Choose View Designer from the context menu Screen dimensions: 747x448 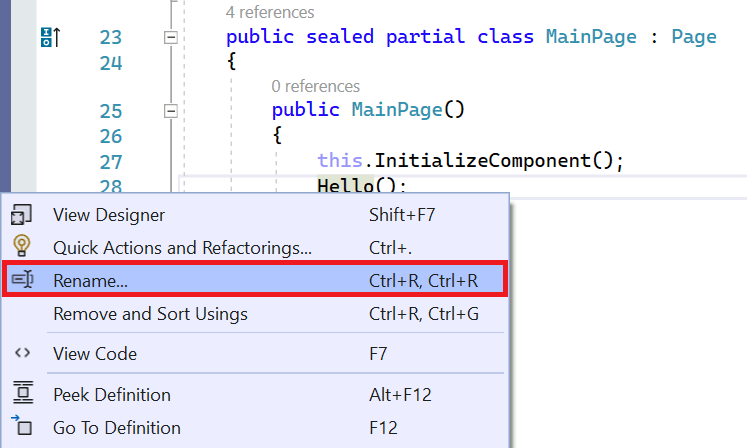[255, 215]
